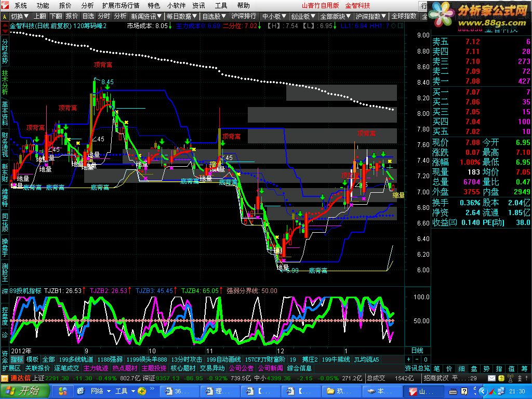
Task: Open the 功能 menu
Action: pyautogui.click(x=43, y=5)
